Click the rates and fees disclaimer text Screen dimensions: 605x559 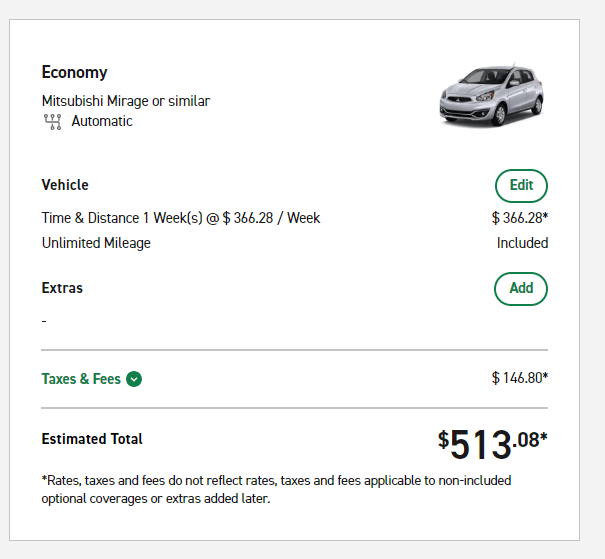(276, 489)
